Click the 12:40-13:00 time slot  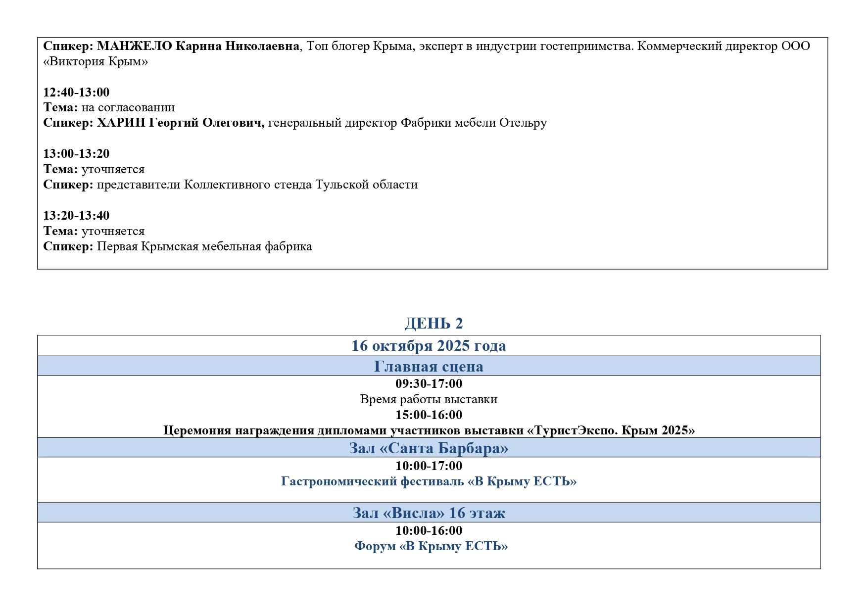tap(76, 92)
